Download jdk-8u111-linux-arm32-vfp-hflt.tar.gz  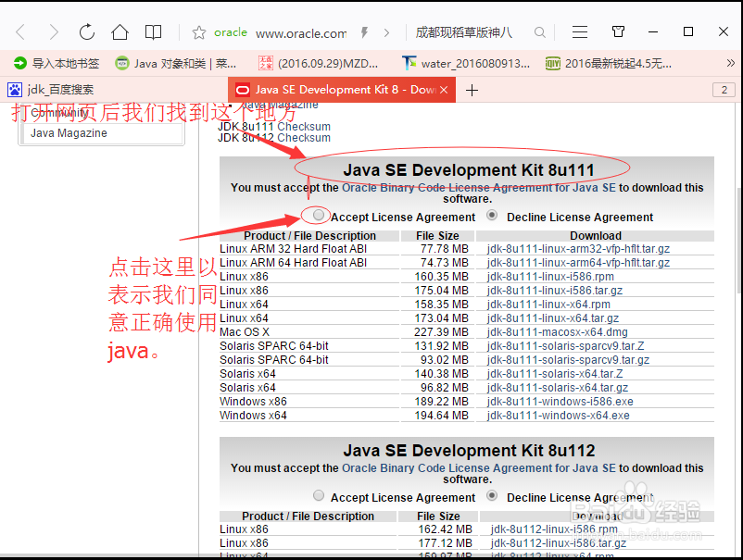tap(578, 249)
